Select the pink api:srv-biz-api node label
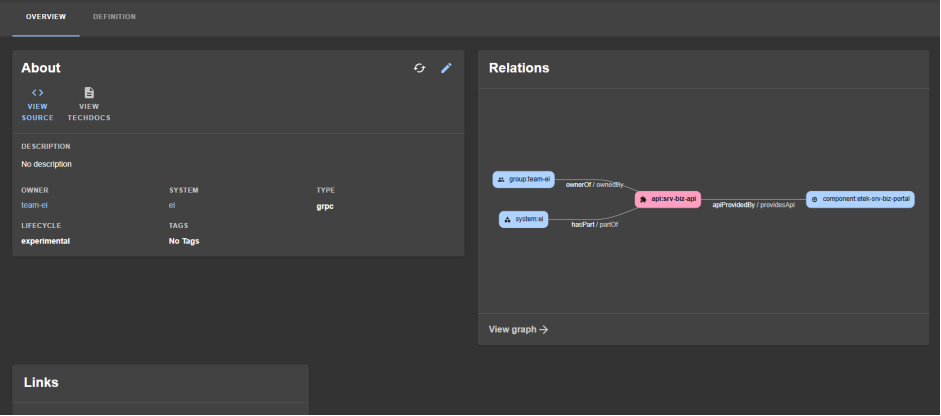Viewport: 941px width, 416px height. click(674, 199)
